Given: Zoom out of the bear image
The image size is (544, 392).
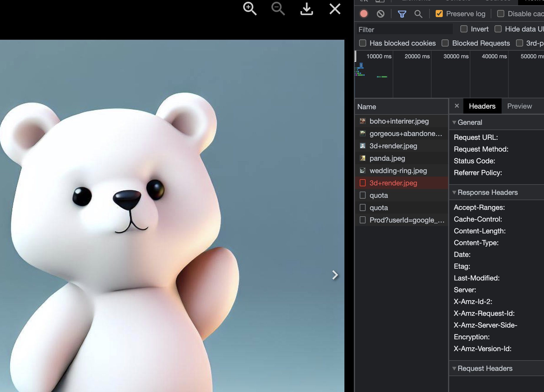Looking at the screenshot, I should click(277, 9).
